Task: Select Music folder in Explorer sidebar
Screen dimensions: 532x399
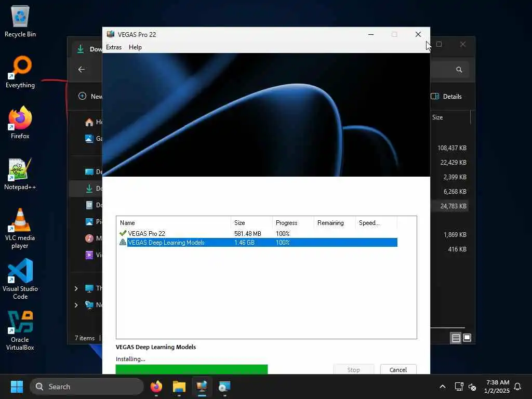Action: point(94,238)
